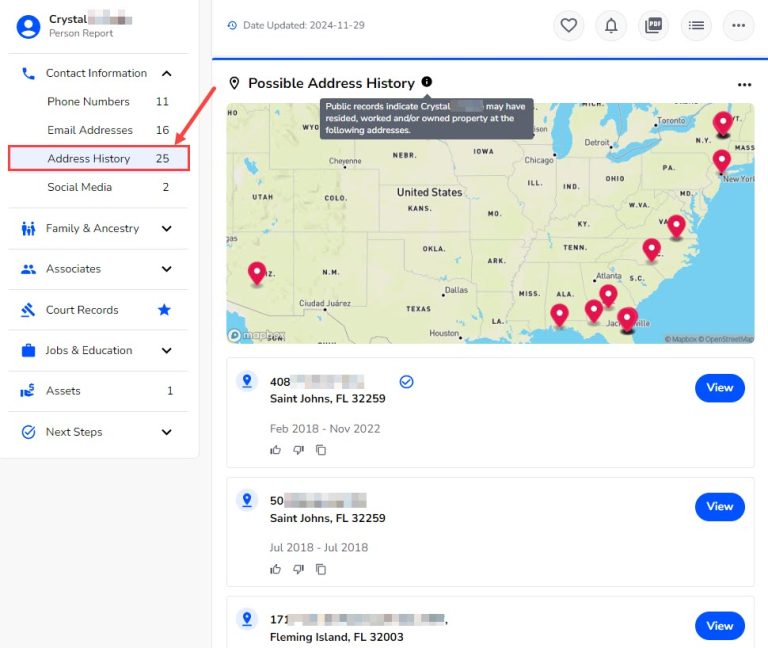The width and height of the screenshot is (768, 648).
Task: Open the Assets sidebar item
Action: point(63,391)
